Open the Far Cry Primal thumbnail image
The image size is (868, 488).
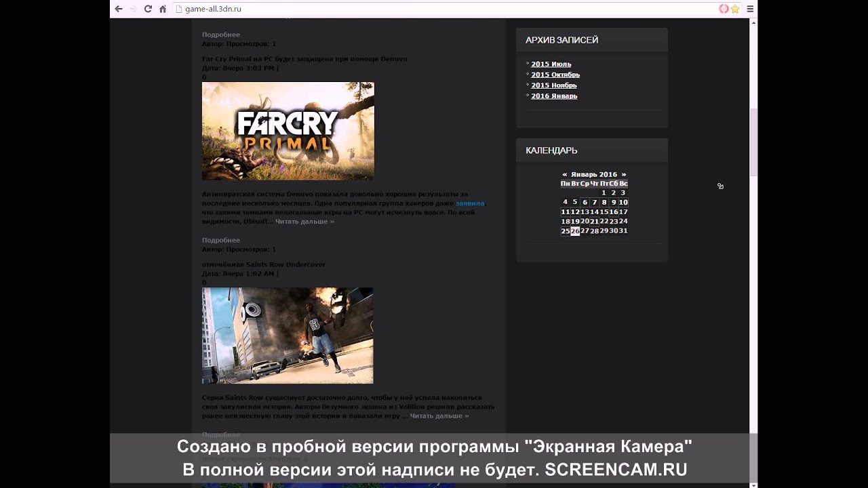point(288,131)
